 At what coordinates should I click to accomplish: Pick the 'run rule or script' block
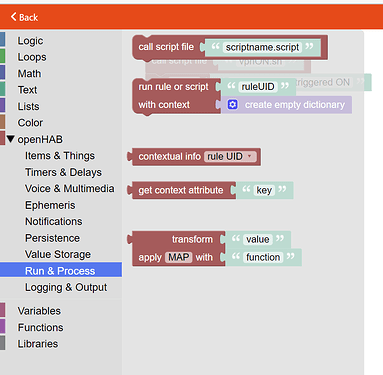[x=173, y=87]
